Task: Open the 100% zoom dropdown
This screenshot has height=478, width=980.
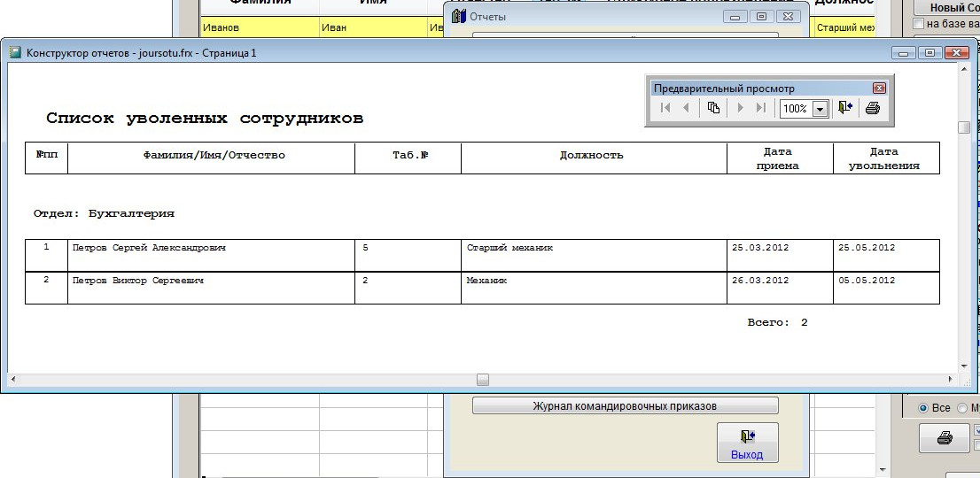Action: pos(821,109)
